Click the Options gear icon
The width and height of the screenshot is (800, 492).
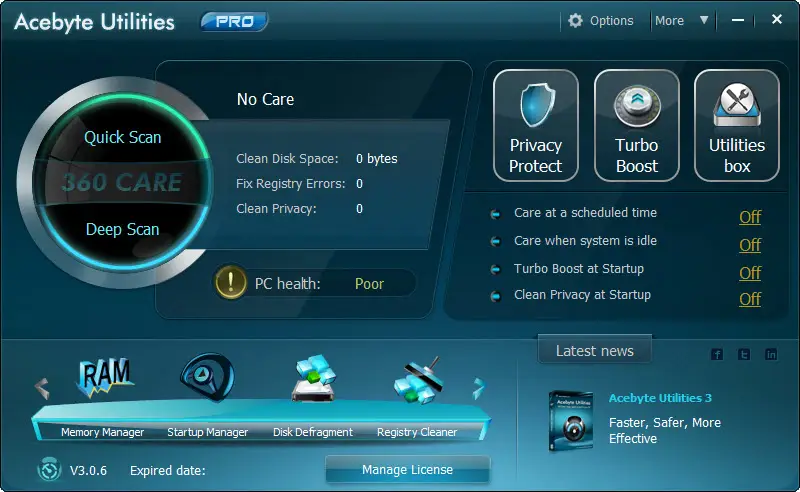coord(575,20)
